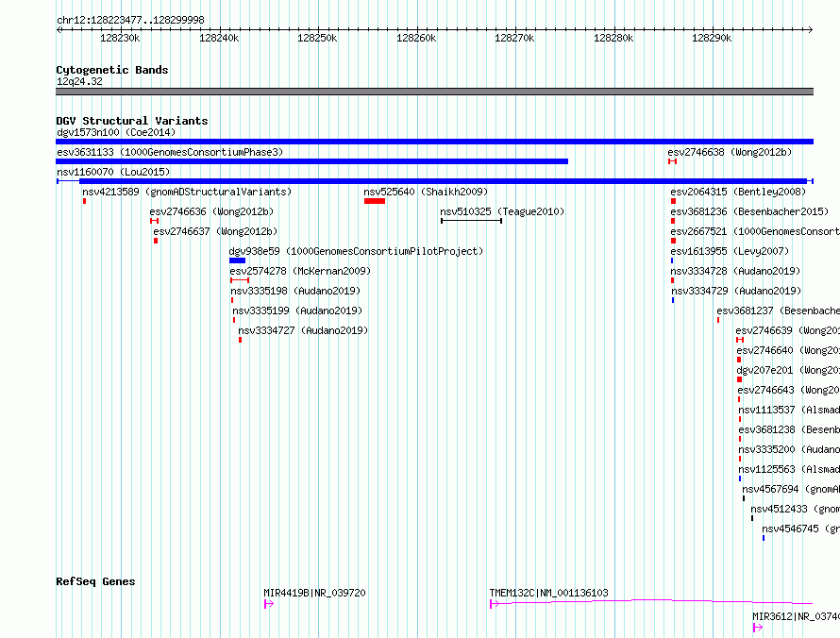
Task: Open esv1613955 (Levy2007) variant
Action: pyautogui.click(x=730, y=251)
